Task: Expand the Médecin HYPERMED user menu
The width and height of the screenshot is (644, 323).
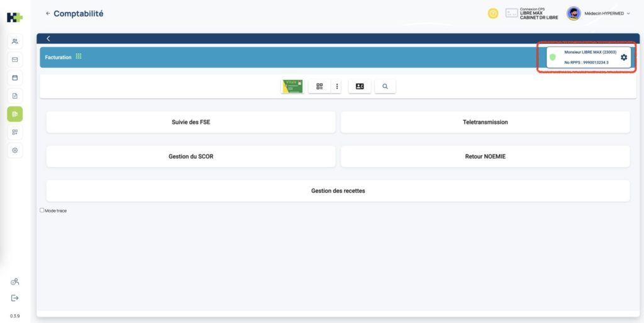Action: [628, 13]
